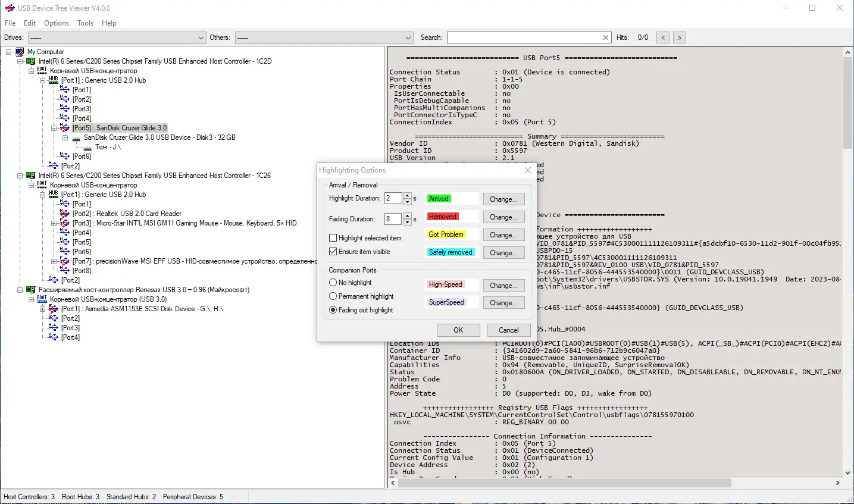Expand the Micro-Star MSI GM11 Gaming Mouse node
The image size is (854, 504).
point(54,223)
